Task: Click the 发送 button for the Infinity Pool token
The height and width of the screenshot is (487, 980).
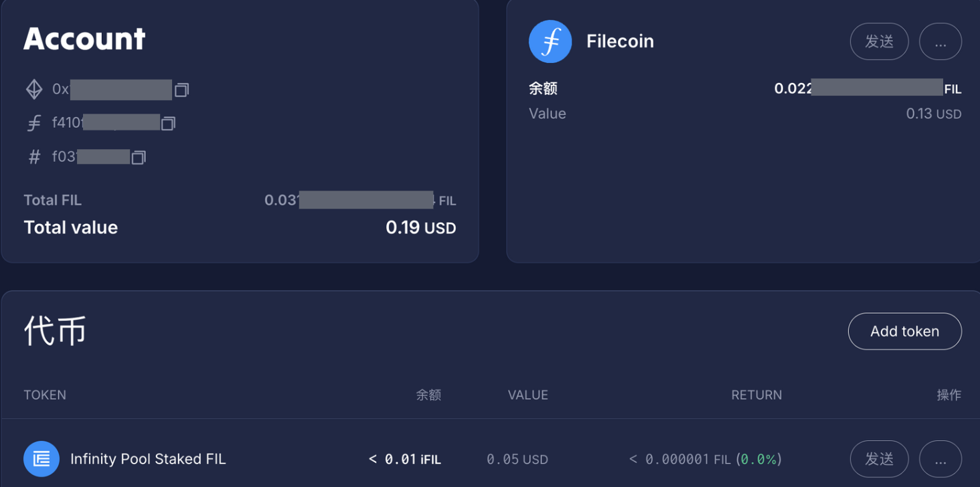Action: [879, 459]
